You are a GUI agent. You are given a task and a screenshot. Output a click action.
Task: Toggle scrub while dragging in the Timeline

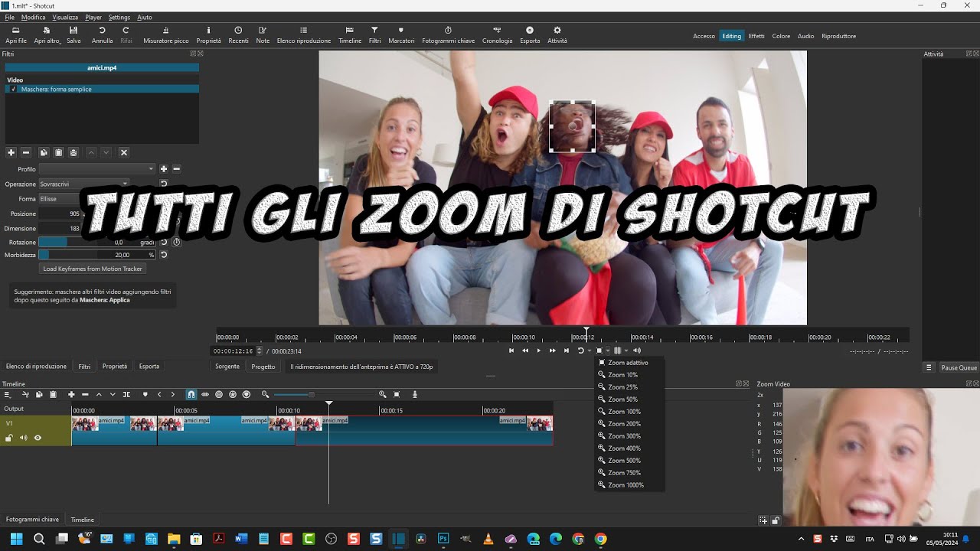[x=205, y=394]
